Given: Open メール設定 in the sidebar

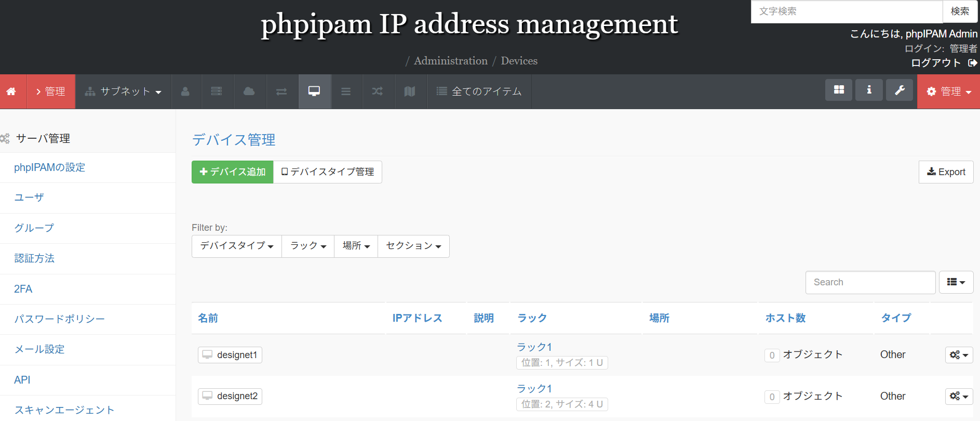Looking at the screenshot, I should coord(39,349).
